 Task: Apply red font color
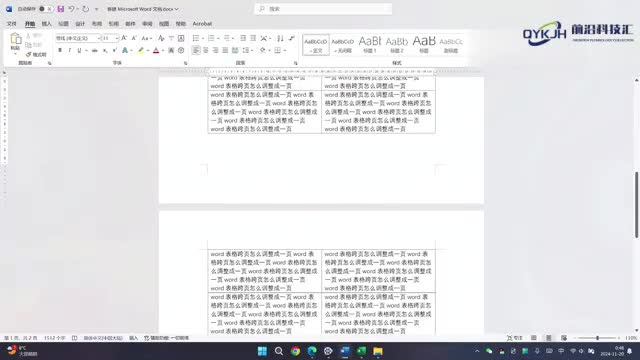[156, 50]
